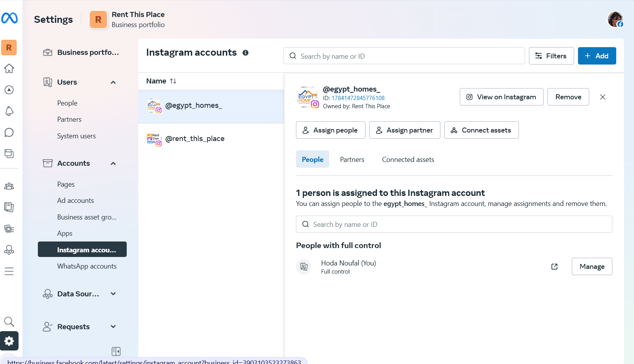634x364 pixels.
Task: Expand the Requests section
Action: point(113,327)
